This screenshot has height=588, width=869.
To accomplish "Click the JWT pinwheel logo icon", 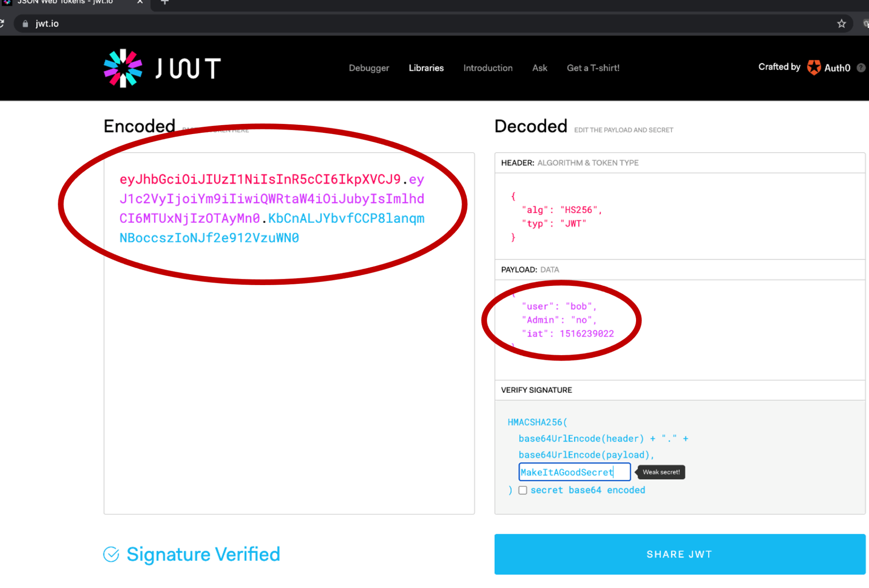I will (x=123, y=68).
